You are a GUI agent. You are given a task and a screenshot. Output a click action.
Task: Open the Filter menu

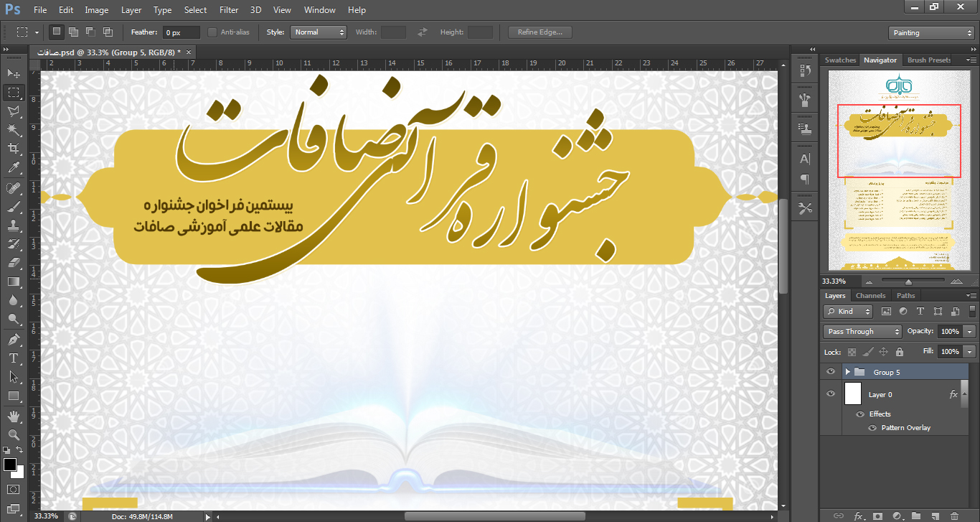pos(229,10)
